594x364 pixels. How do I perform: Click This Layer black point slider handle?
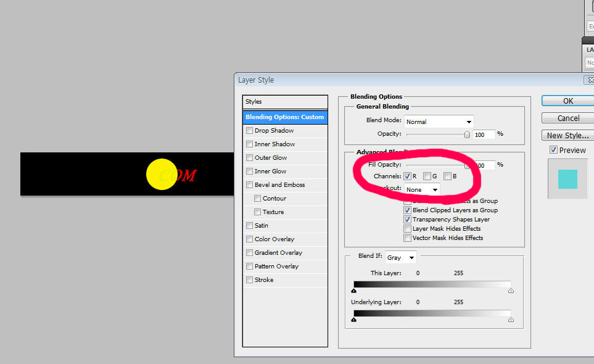click(x=354, y=291)
